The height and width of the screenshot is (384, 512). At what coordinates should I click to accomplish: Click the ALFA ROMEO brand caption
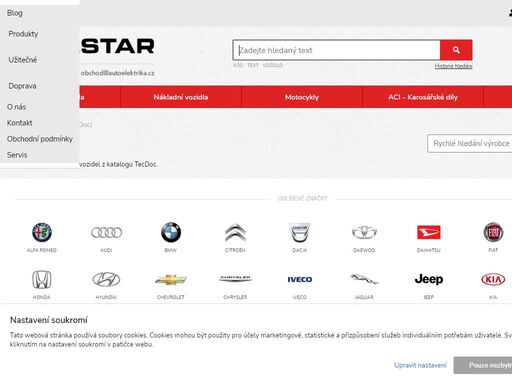pyautogui.click(x=42, y=250)
